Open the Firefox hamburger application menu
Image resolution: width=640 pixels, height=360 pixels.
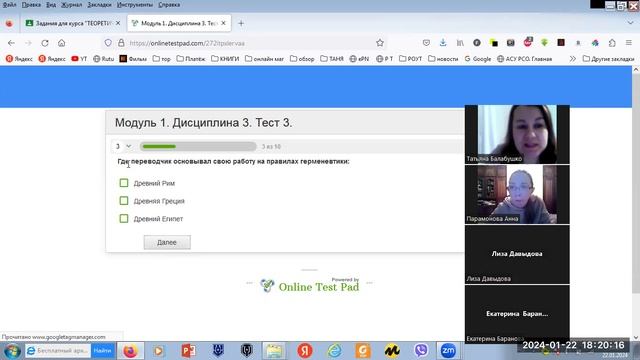pyautogui.click(x=629, y=43)
